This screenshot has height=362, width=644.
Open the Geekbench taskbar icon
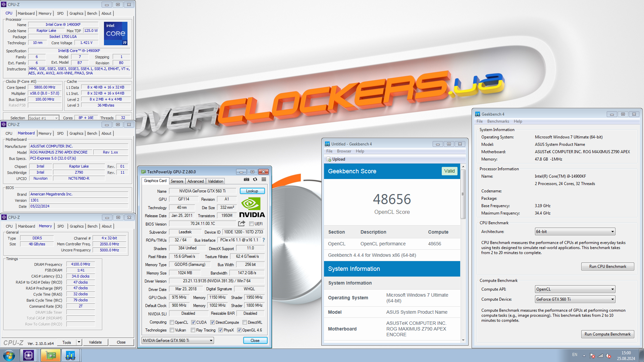click(70, 355)
